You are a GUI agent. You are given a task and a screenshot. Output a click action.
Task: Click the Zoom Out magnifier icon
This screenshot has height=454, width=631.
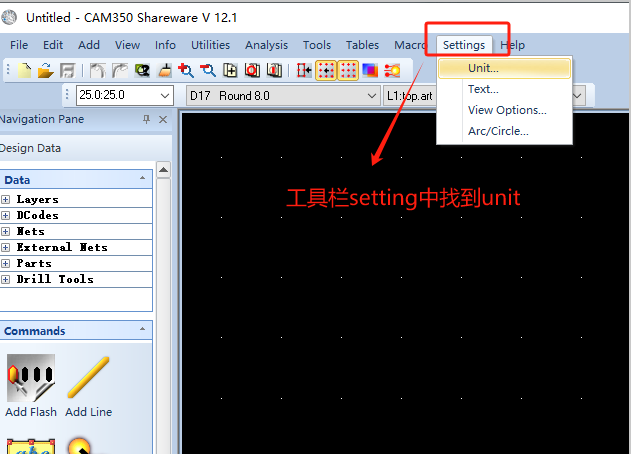point(208,70)
